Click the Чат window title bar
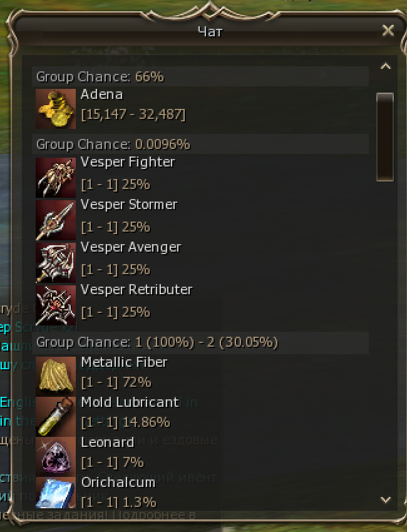The image size is (407, 532). pos(210,31)
